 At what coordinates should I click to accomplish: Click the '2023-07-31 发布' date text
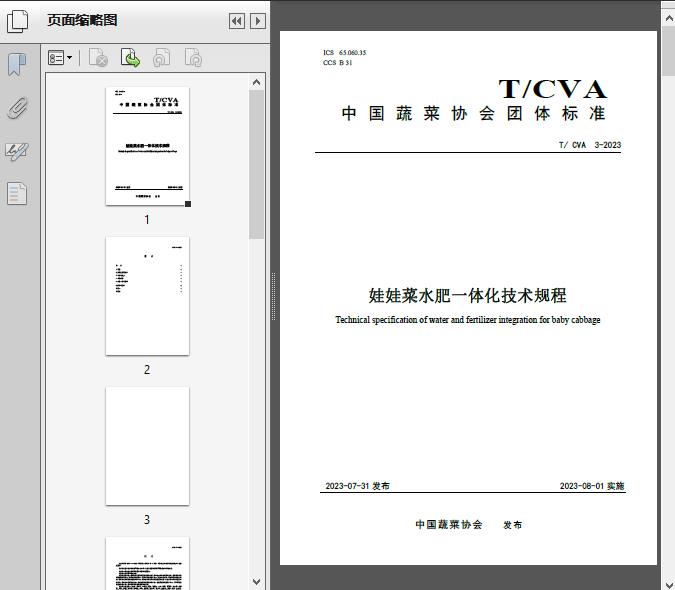357,486
